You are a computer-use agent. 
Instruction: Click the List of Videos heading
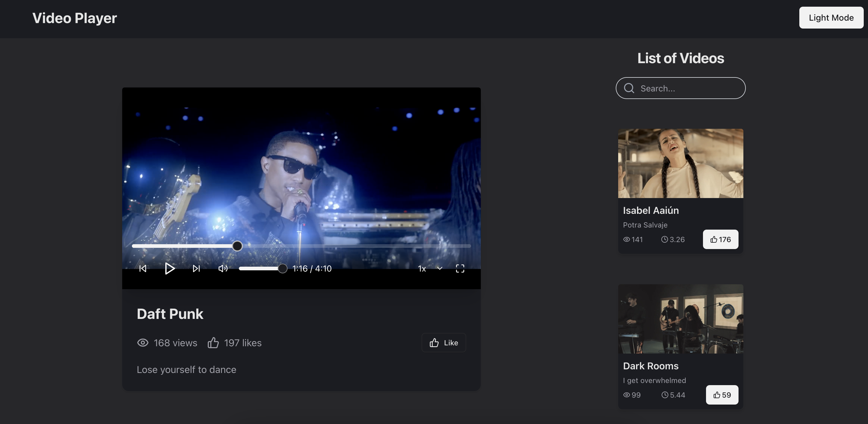680,58
